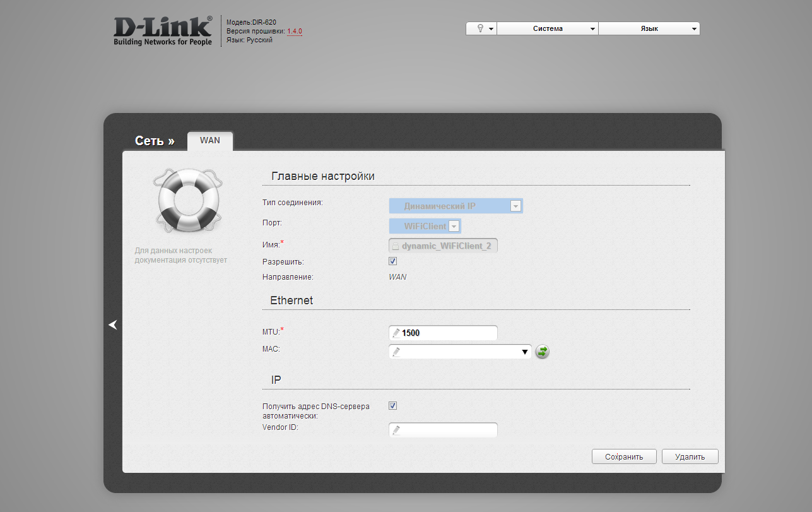The width and height of the screenshot is (812, 512).
Task: Click the green MAC clone icon
Action: click(542, 352)
